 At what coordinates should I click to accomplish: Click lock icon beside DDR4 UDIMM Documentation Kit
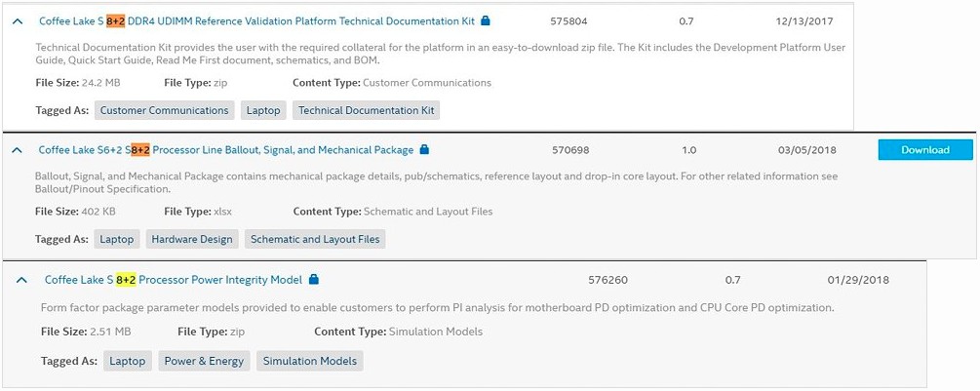click(x=486, y=20)
